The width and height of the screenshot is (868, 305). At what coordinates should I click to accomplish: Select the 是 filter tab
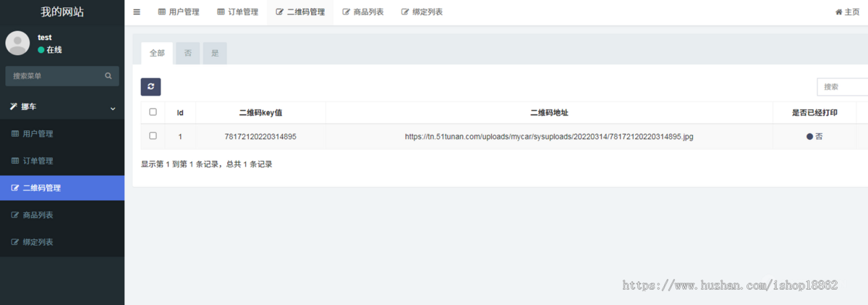pos(215,53)
